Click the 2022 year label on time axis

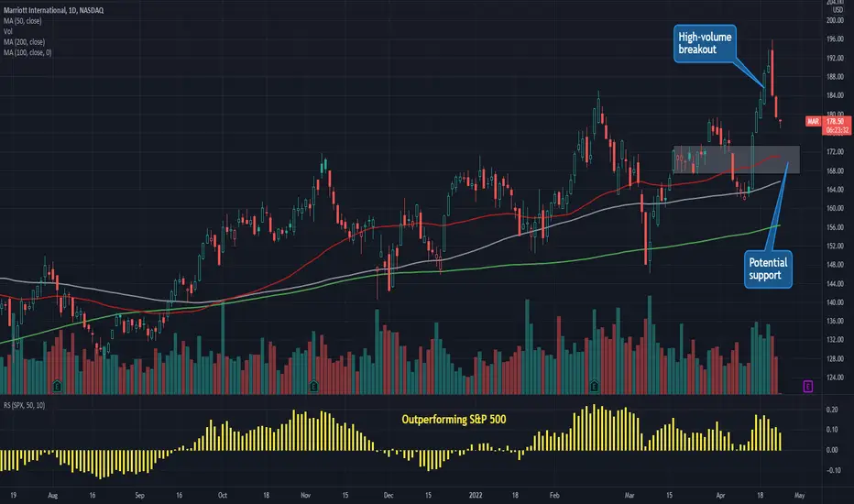[476, 495]
